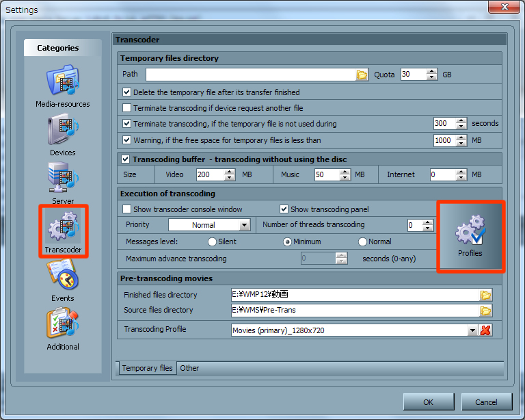
Task: Edit the 300 seconds field
Action: click(x=445, y=124)
